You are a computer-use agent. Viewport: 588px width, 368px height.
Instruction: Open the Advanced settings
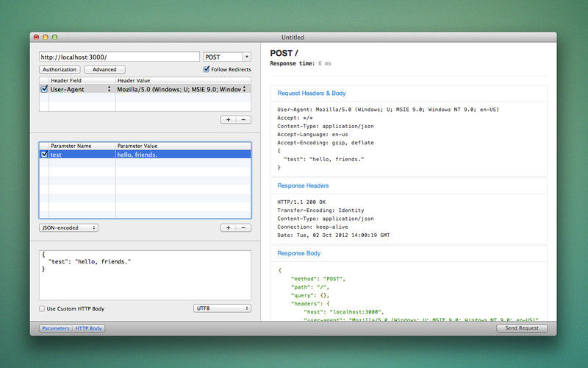coord(104,69)
